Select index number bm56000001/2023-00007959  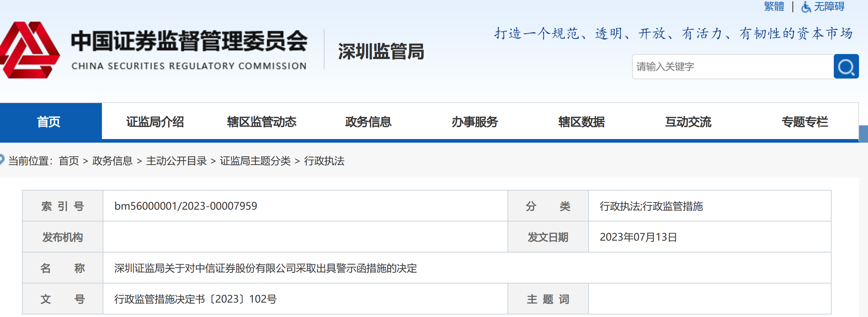186,206
